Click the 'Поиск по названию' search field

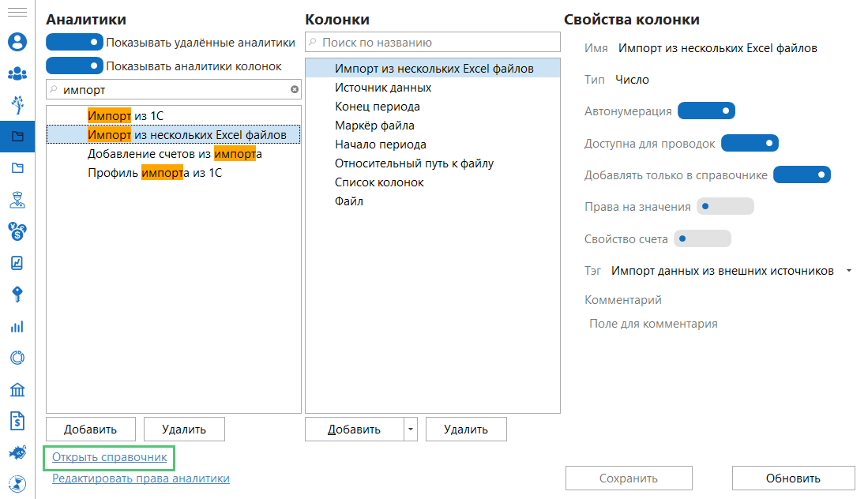coord(433,42)
